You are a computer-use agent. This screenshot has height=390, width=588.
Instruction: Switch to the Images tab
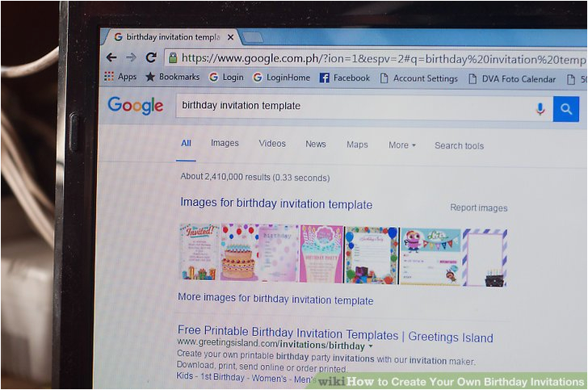(225, 143)
